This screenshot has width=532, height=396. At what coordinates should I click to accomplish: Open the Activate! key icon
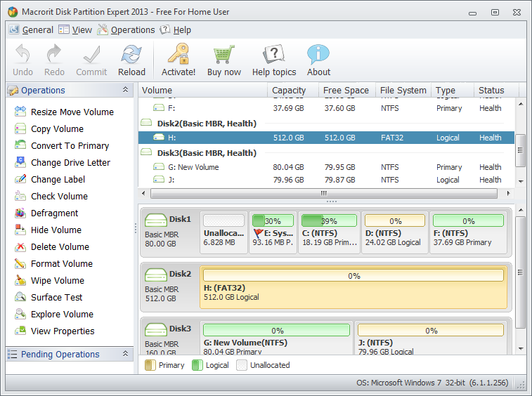click(x=179, y=53)
